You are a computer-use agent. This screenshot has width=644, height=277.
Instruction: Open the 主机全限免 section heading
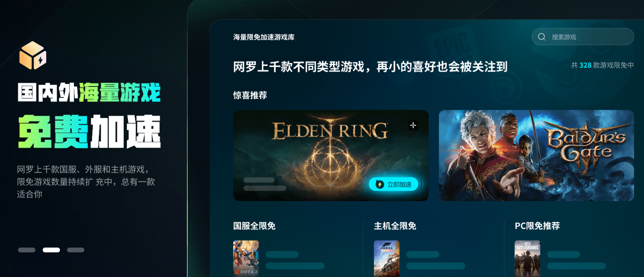(x=395, y=226)
